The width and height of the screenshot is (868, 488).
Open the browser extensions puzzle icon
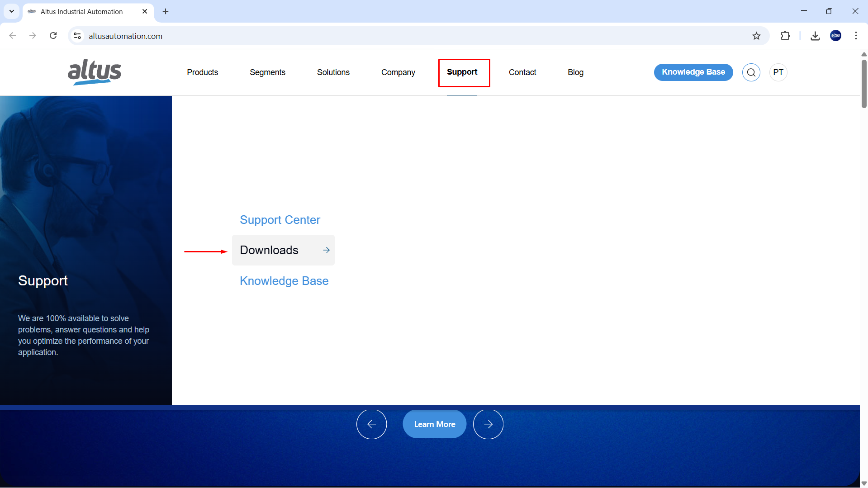point(785,36)
